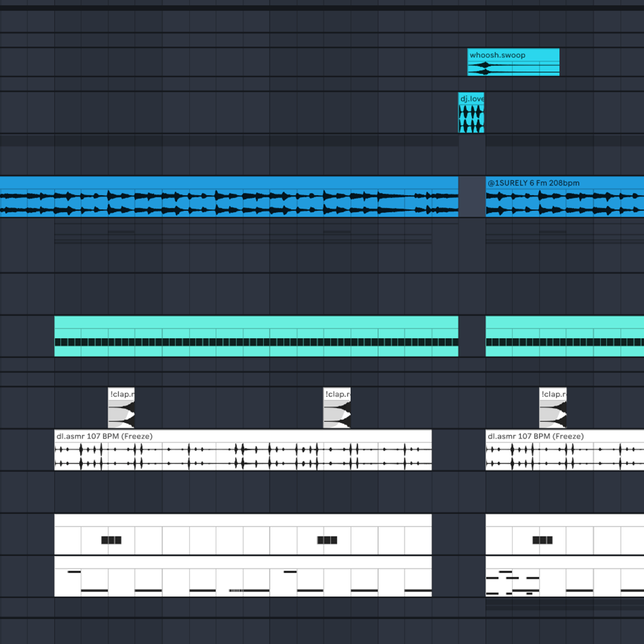Select the third !clap clip
Viewport: 644px width, 644px height.
(x=553, y=409)
